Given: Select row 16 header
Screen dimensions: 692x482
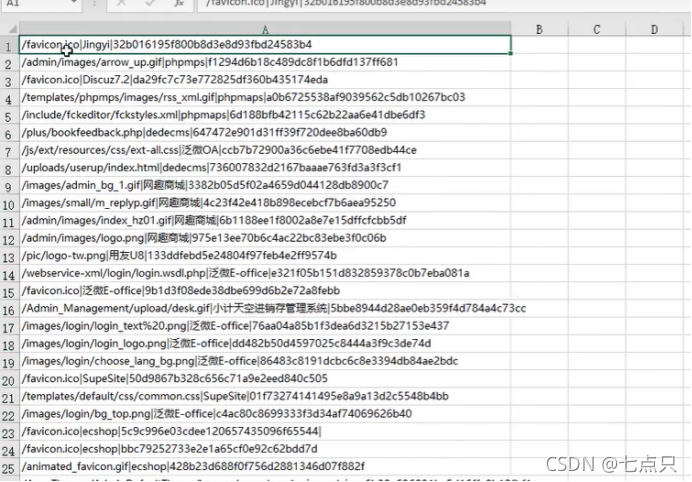Looking at the screenshot, I should 9,309.
